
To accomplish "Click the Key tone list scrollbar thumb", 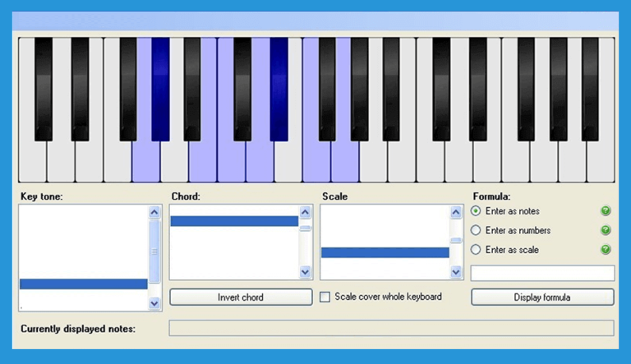I will 154,251.
